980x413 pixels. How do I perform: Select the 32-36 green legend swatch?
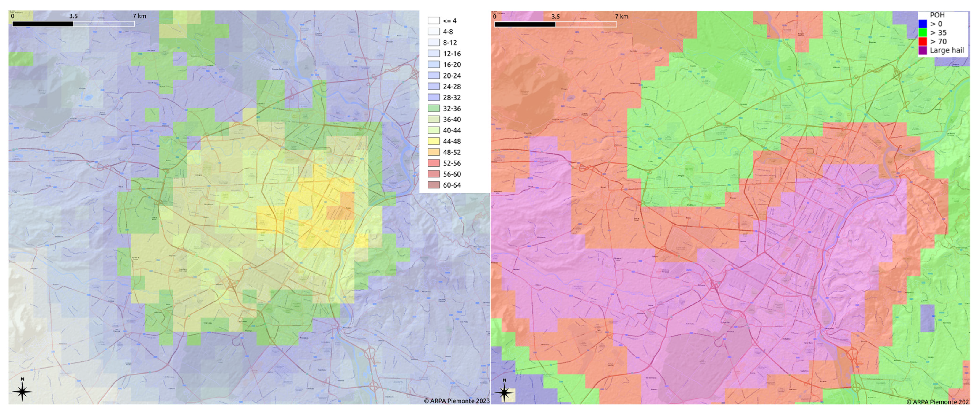click(433, 108)
